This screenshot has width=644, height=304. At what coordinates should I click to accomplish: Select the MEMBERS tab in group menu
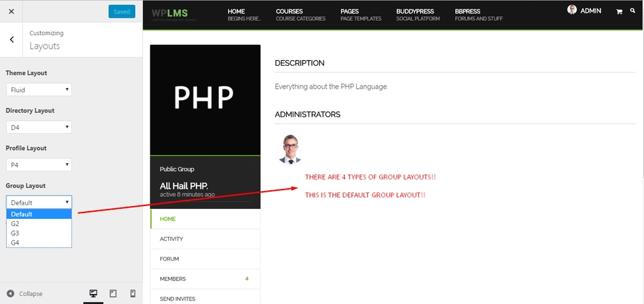coord(205,279)
